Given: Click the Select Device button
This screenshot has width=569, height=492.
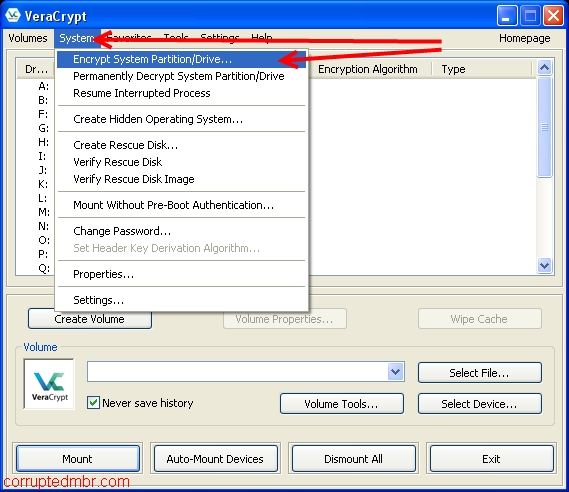Looking at the screenshot, I should pos(479,403).
